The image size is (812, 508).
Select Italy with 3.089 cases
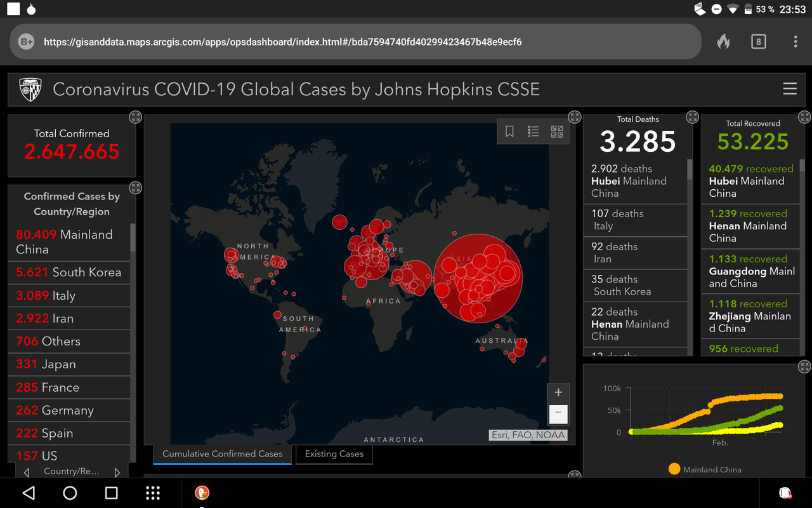coord(69,295)
